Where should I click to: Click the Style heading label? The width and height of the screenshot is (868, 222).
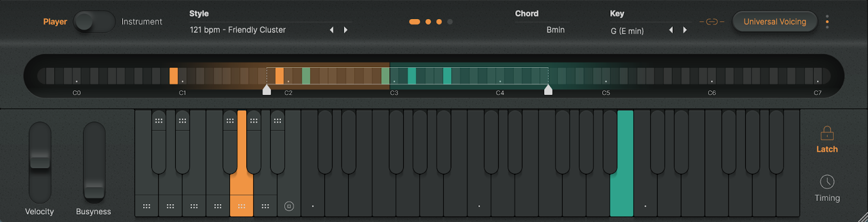point(199,14)
